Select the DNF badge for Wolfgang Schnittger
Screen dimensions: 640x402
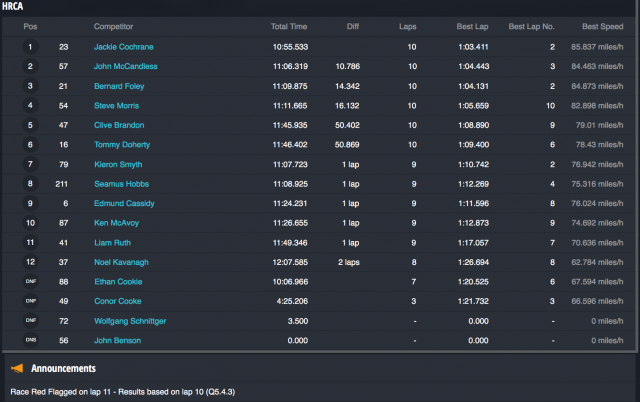pyautogui.click(x=30, y=321)
